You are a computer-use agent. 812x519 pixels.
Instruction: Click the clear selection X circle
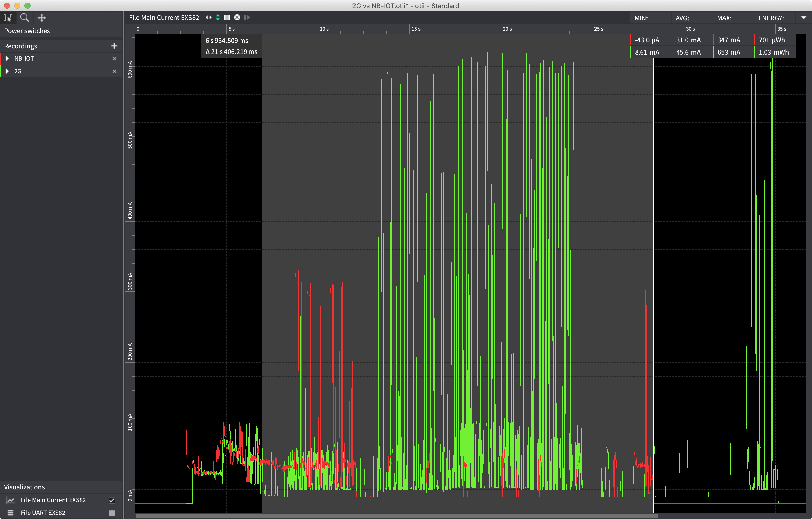coord(237,18)
